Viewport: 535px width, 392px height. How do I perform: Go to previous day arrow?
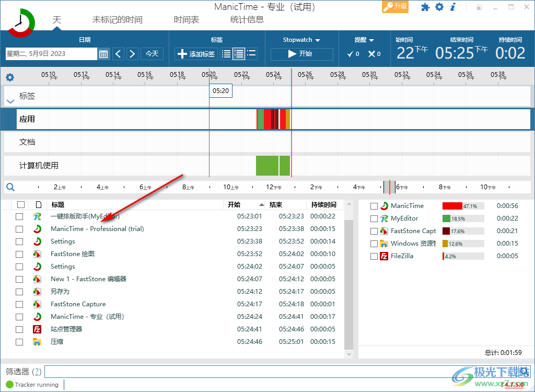[119, 54]
